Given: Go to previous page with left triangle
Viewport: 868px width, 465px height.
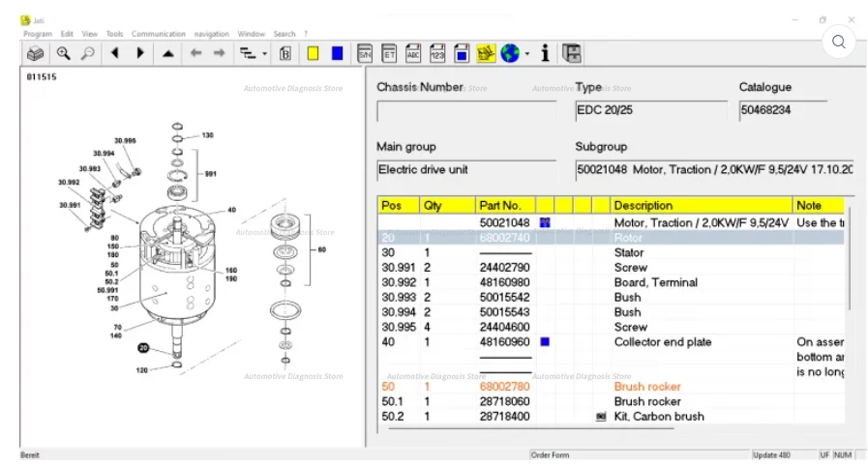Looking at the screenshot, I should [115, 54].
